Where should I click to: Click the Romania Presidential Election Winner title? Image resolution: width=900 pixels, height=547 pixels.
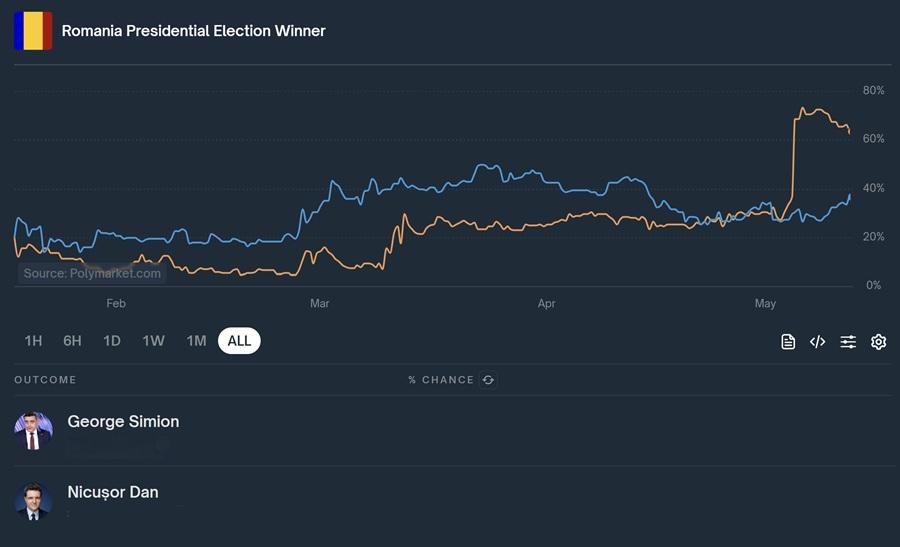click(x=193, y=31)
